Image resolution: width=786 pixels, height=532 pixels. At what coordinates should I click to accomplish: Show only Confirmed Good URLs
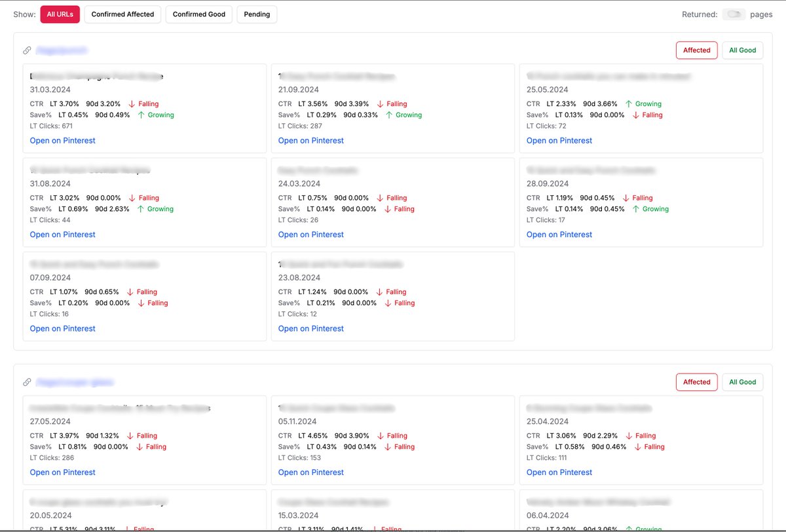[199, 14]
